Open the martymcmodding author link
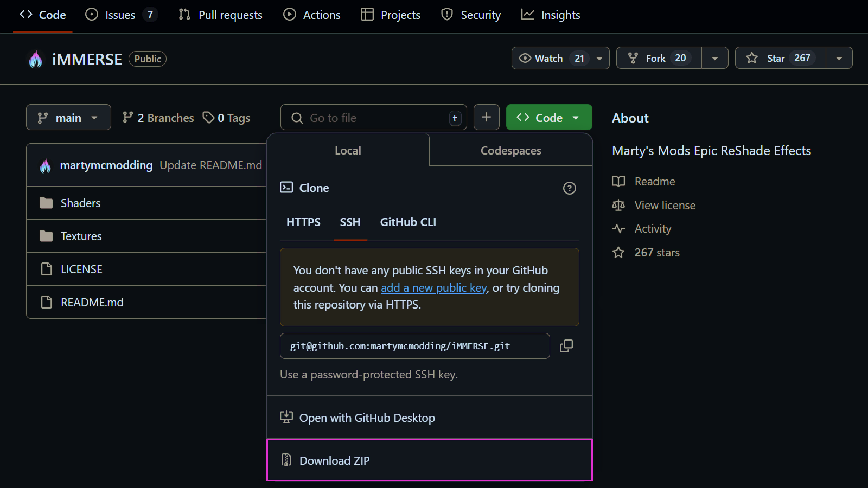 (x=106, y=165)
